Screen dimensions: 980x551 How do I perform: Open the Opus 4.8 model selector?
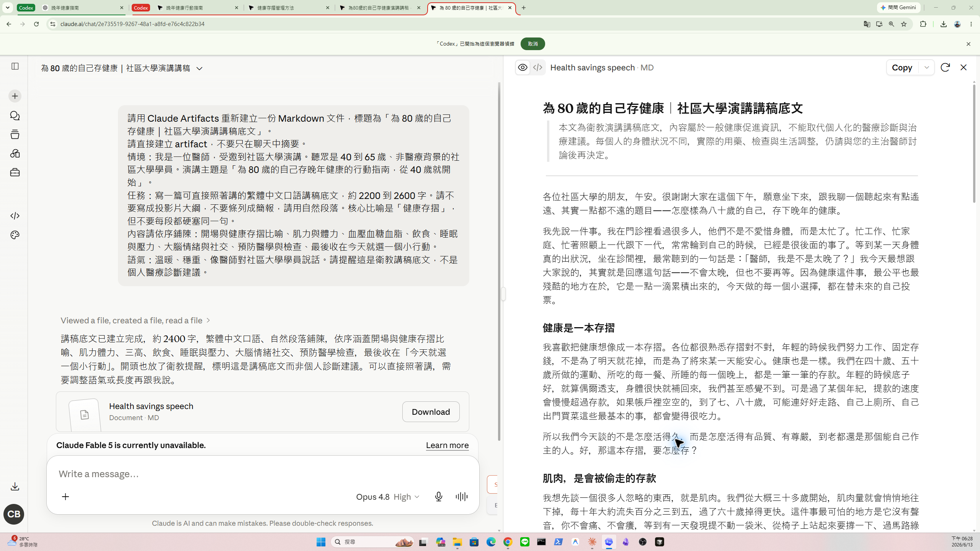[388, 497]
